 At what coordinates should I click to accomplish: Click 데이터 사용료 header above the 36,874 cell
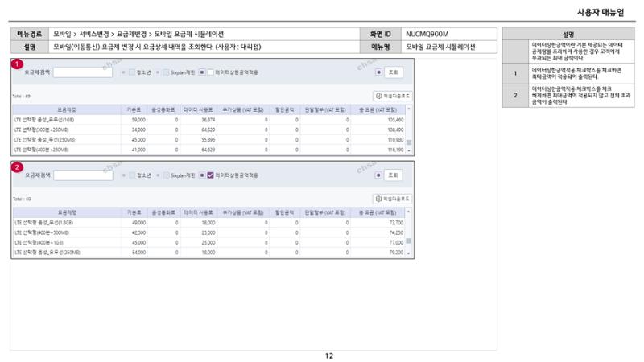[198, 109]
